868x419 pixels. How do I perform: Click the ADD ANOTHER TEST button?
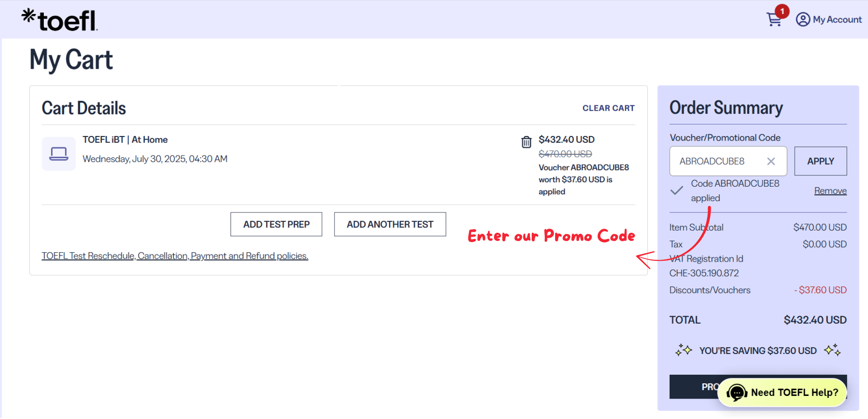coord(390,224)
